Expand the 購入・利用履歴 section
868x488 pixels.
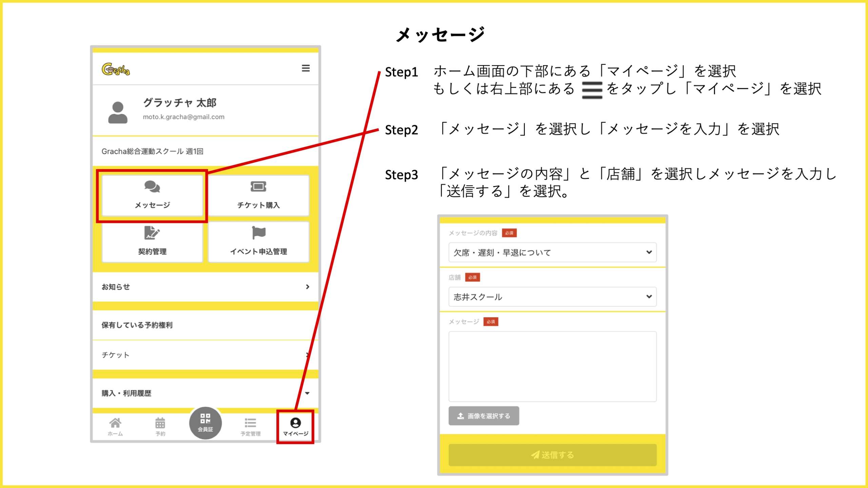point(205,393)
